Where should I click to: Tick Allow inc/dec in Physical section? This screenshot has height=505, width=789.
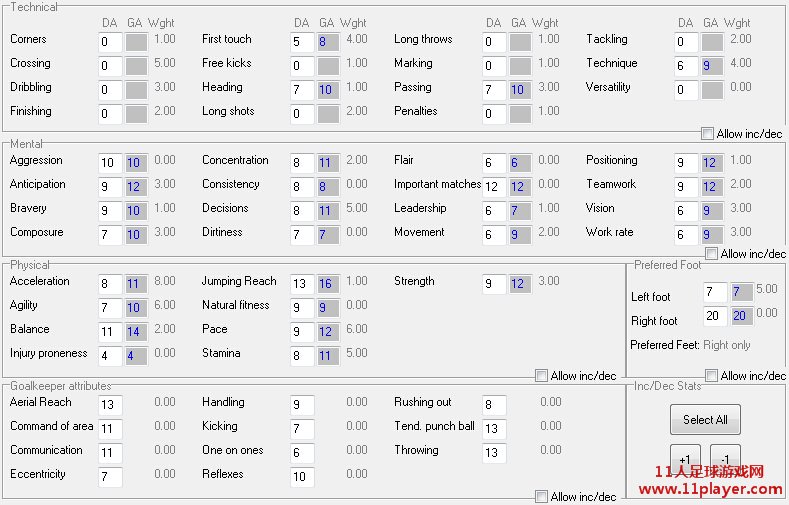coord(541,376)
